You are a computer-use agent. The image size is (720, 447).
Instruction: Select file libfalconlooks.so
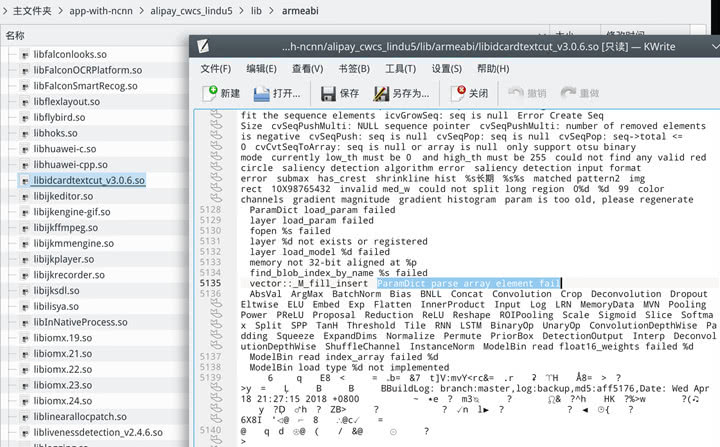[x=70, y=54]
